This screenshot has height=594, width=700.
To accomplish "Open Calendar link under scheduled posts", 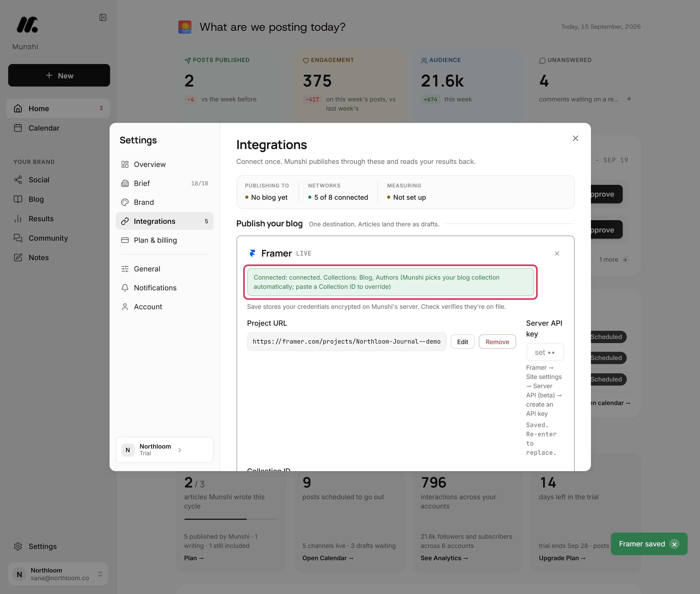I will pyautogui.click(x=328, y=558).
